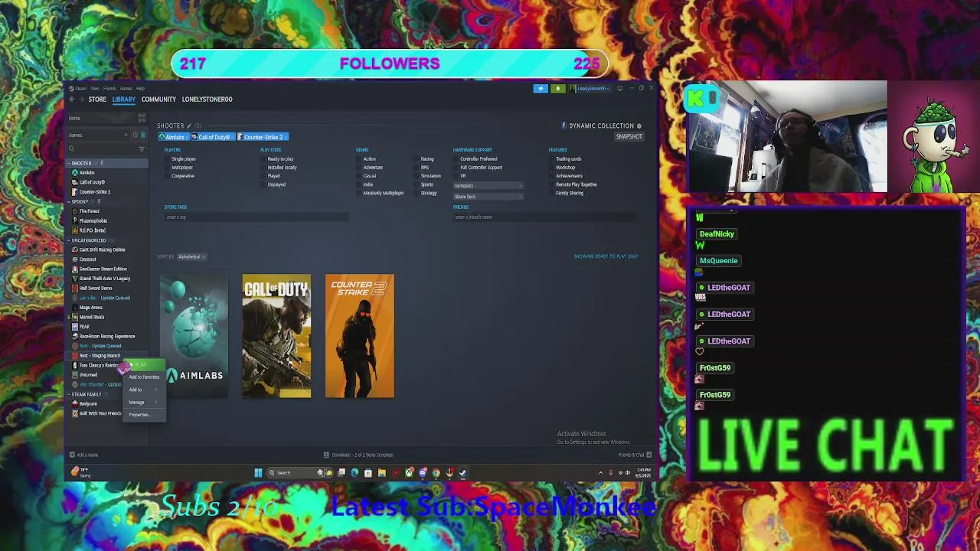Screen dimensions: 980x551
Task: Collapse the UNCATEGORIZED section
Action: (69, 241)
